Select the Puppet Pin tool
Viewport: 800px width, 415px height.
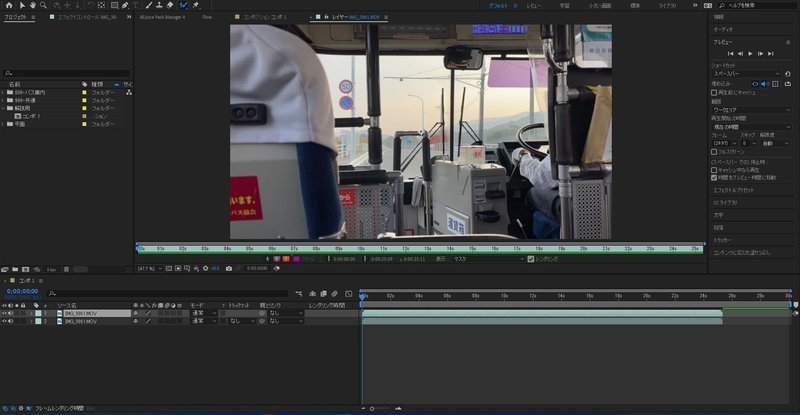(x=196, y=5)
